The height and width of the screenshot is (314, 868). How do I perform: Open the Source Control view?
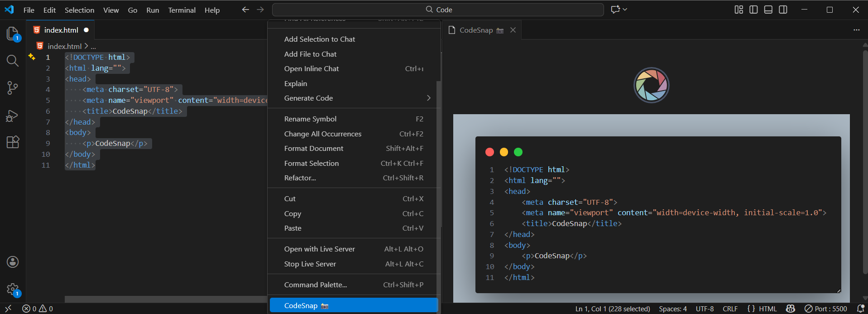13,88
